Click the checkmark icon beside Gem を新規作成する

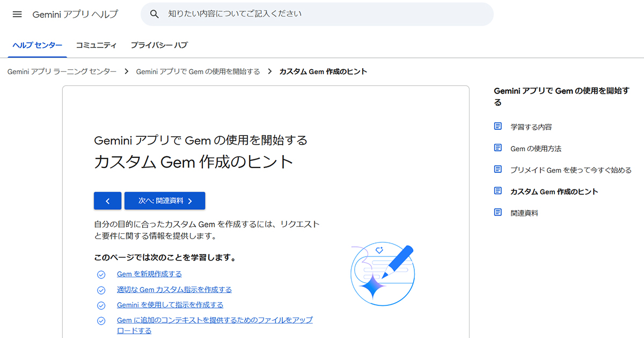point(101,275)
